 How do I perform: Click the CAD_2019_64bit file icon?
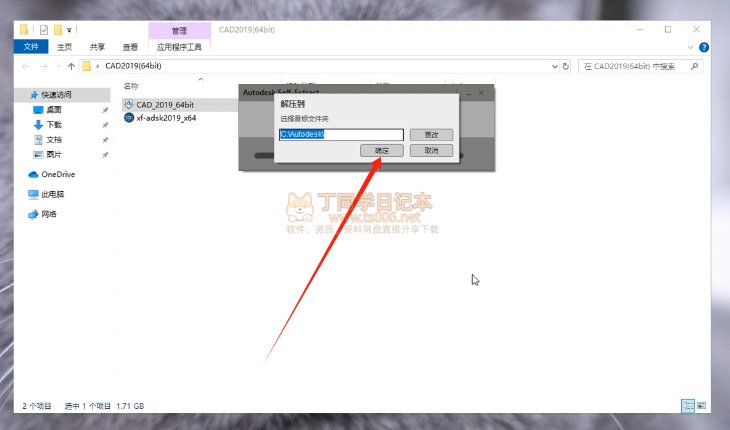[129, 104]
